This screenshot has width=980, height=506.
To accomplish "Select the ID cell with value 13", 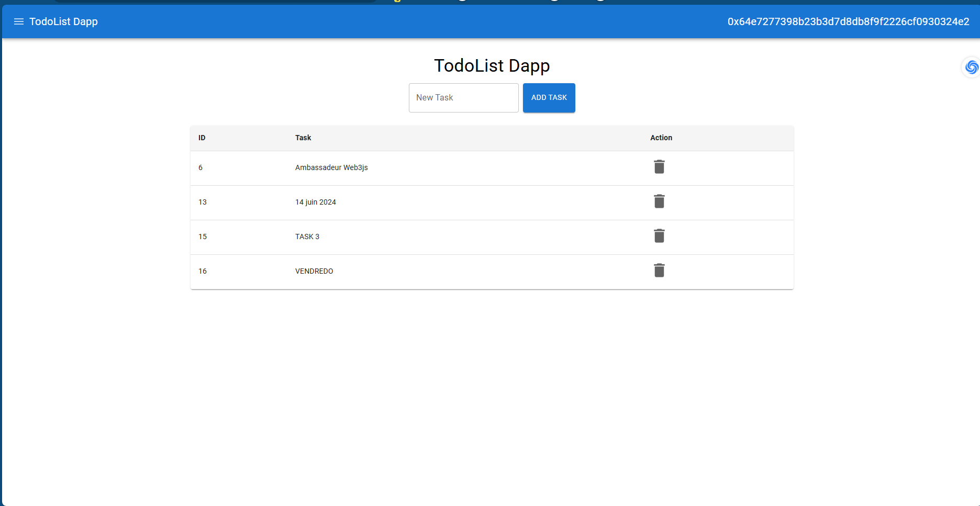I will [203, 202].
